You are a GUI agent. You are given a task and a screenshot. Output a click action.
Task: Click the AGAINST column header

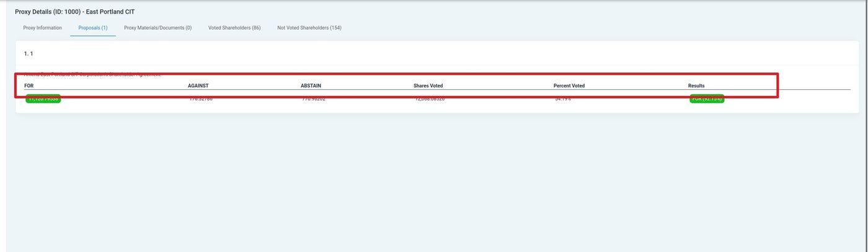[198, 85]
